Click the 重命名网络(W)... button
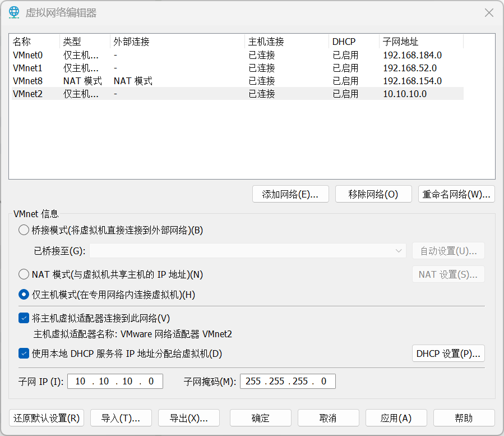 (x=456, y=194)
